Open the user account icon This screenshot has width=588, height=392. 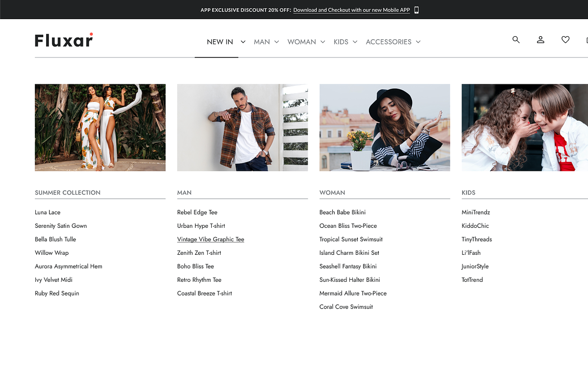[540, 40]
